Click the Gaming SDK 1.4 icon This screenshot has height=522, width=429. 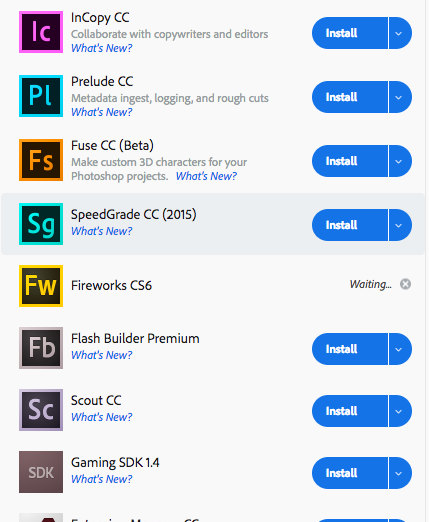41,472
